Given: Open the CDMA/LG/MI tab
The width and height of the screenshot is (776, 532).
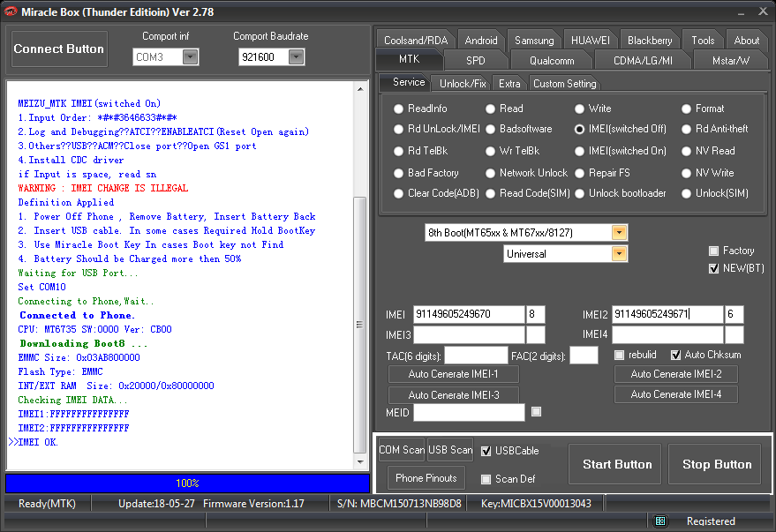Looking at the screenshot, I should 643,60.
